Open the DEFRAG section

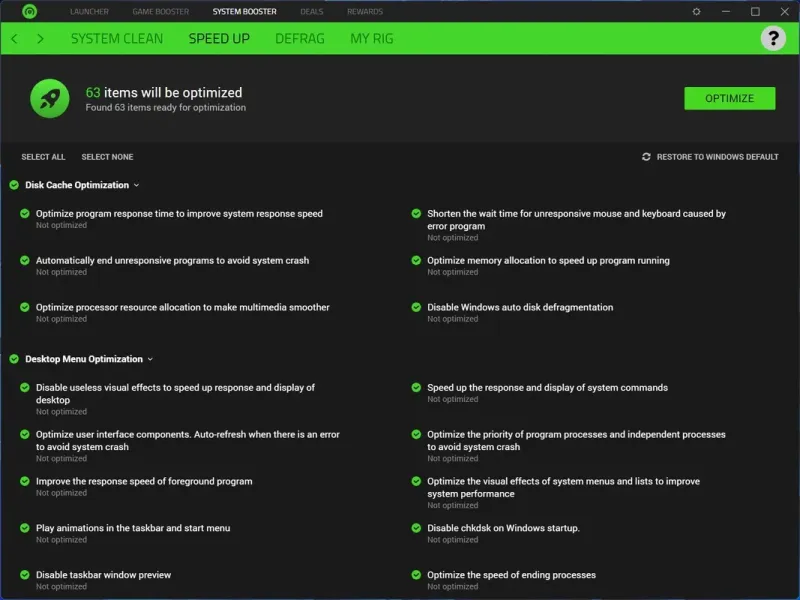pos(299,38)
